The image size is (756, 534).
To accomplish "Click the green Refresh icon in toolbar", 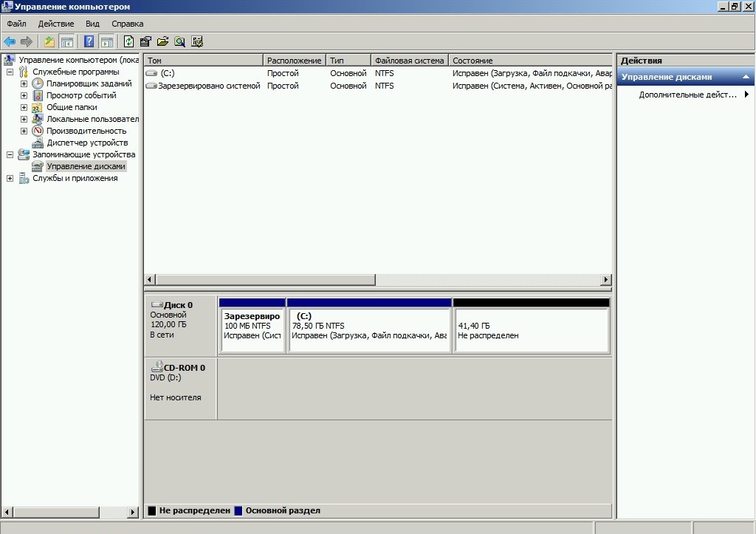I will click(129, 41).
